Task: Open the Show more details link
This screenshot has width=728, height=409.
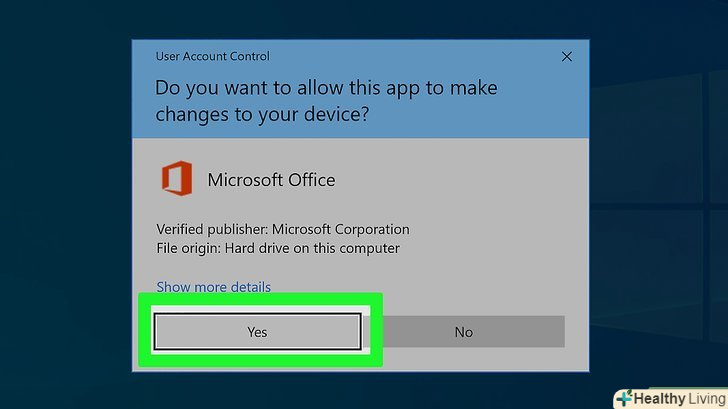Action: click(x=213, y=287)
